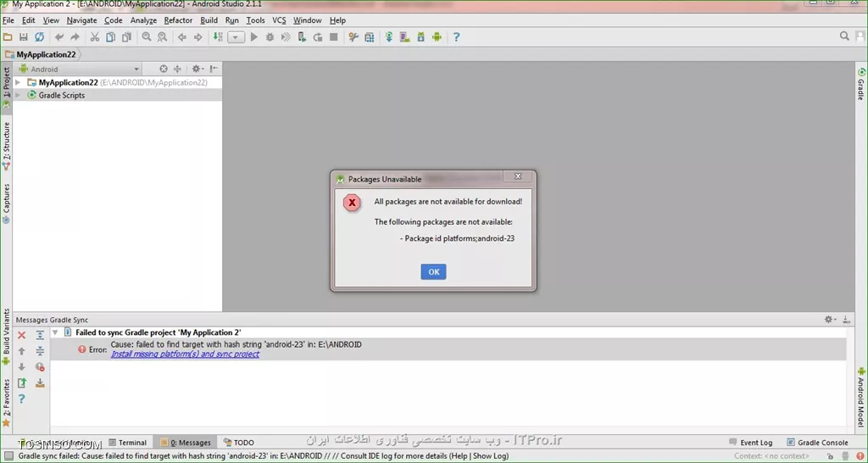Select MyApplication22 breadcrumb in navigation bar
Viewport: 868px width, 463px height.
pos(42,55)
